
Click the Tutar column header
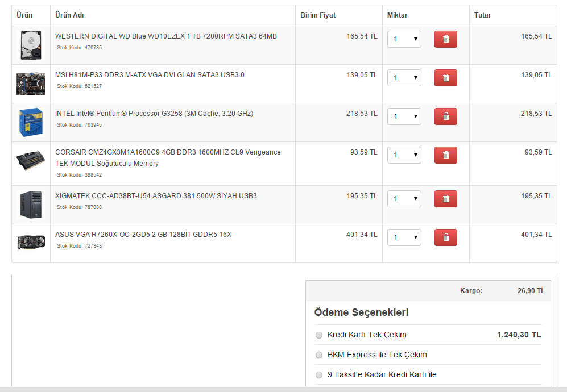[483, 15]
